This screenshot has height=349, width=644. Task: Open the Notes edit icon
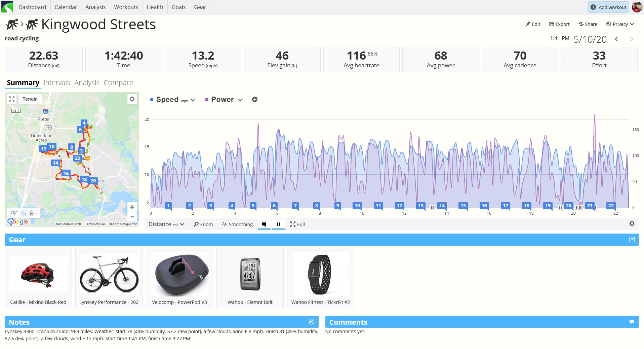311,322
